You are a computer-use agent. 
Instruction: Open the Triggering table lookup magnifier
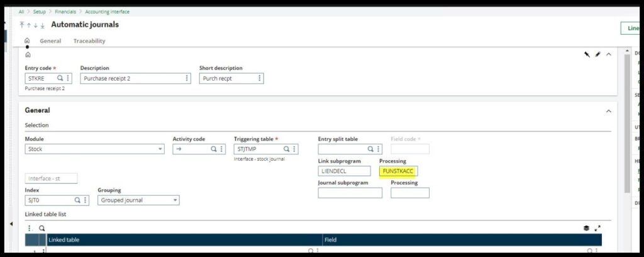tap(286, 149)
